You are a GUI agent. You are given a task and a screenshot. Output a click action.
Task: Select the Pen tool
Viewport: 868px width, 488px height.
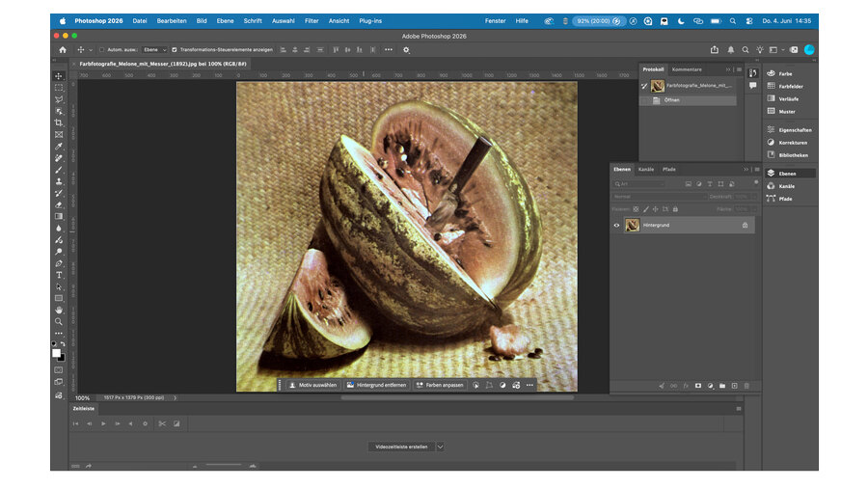pyautogui.click(x=59, y=263)
